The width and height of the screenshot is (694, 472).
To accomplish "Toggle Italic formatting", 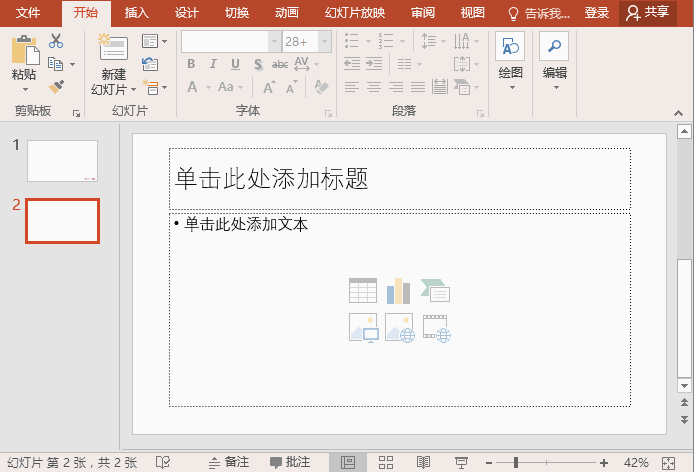I will tap(213, 64).
